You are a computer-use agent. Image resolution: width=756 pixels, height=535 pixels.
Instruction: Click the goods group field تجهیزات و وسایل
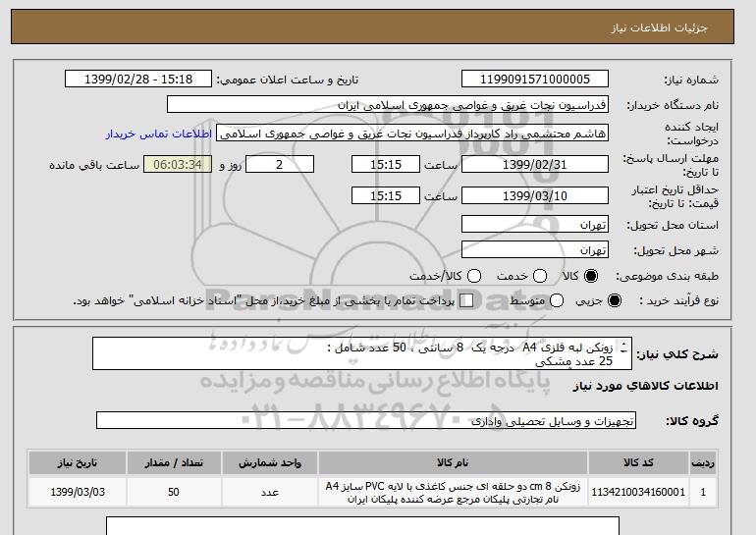366,421
